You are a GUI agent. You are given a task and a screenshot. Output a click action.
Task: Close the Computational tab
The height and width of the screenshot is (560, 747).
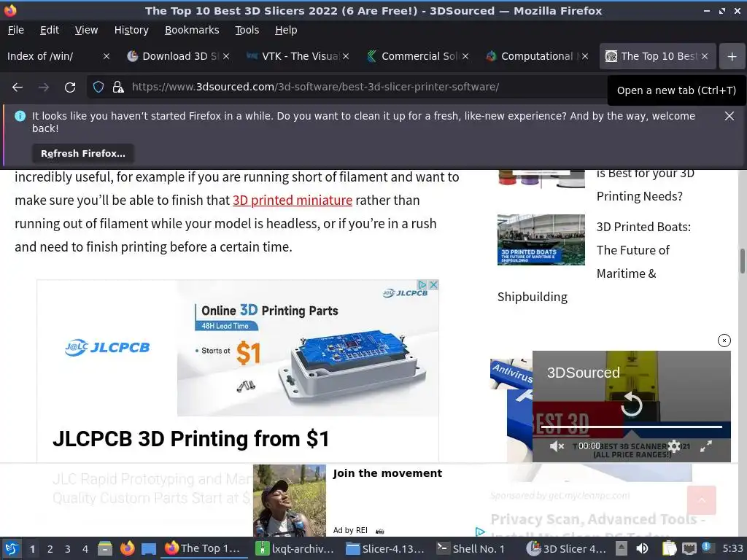tap(585, 56)
